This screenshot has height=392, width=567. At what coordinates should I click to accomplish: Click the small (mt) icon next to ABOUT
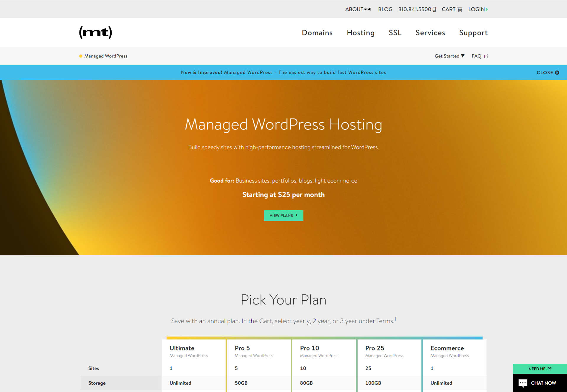pos(368,9)
